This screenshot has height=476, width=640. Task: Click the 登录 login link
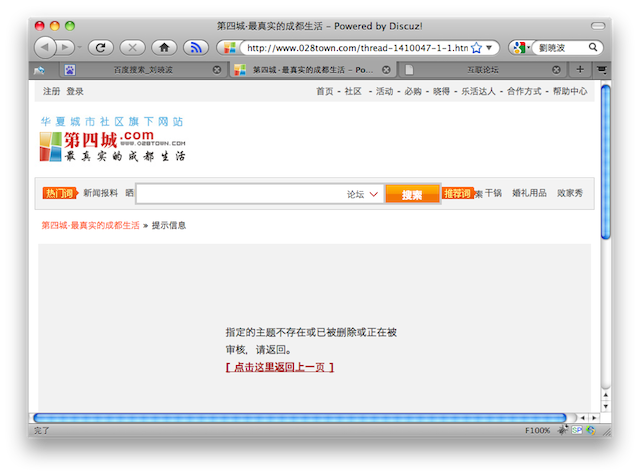pyautogui.click(x=75, y=91)
